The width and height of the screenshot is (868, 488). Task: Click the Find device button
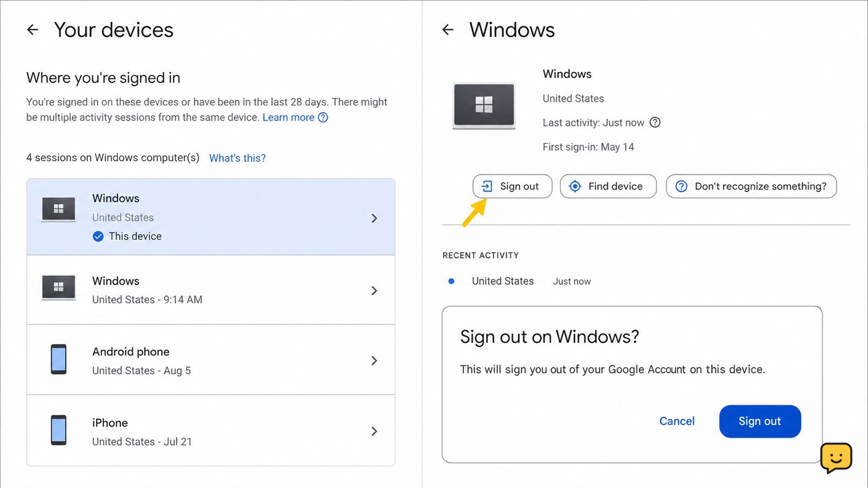pos(608,187)
